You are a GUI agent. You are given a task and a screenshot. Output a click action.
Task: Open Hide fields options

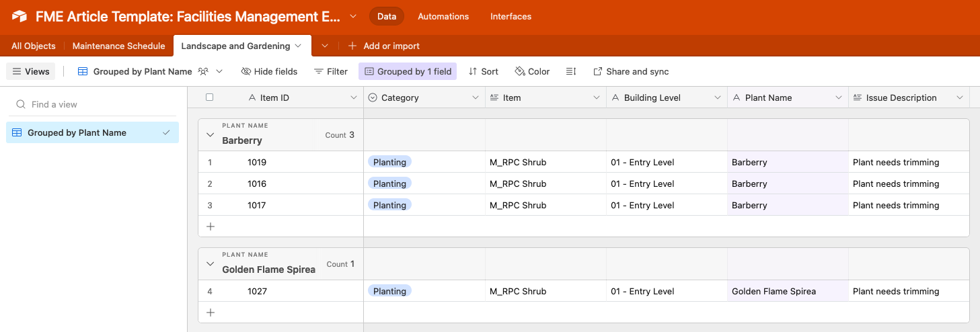click(269, 71)
